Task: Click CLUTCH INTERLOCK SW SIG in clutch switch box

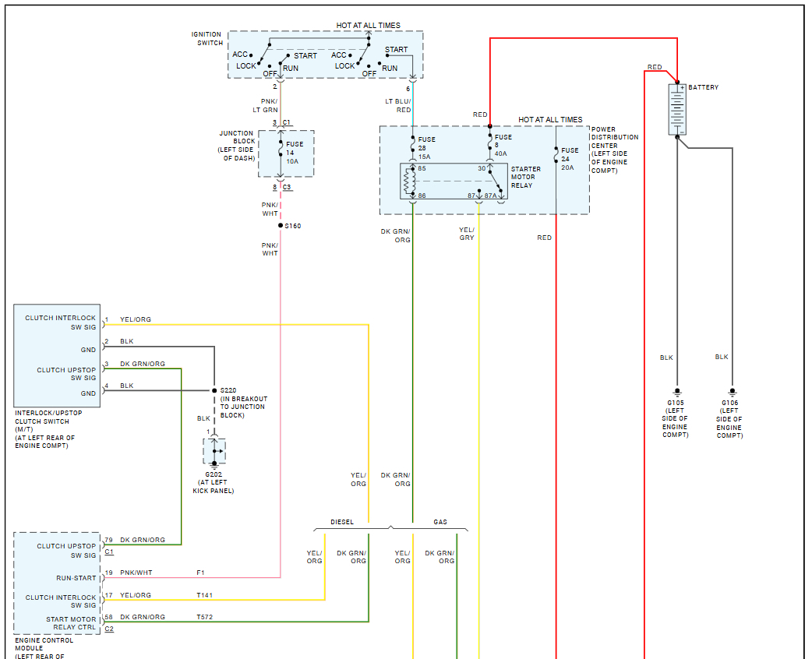Action: (61, 322)
